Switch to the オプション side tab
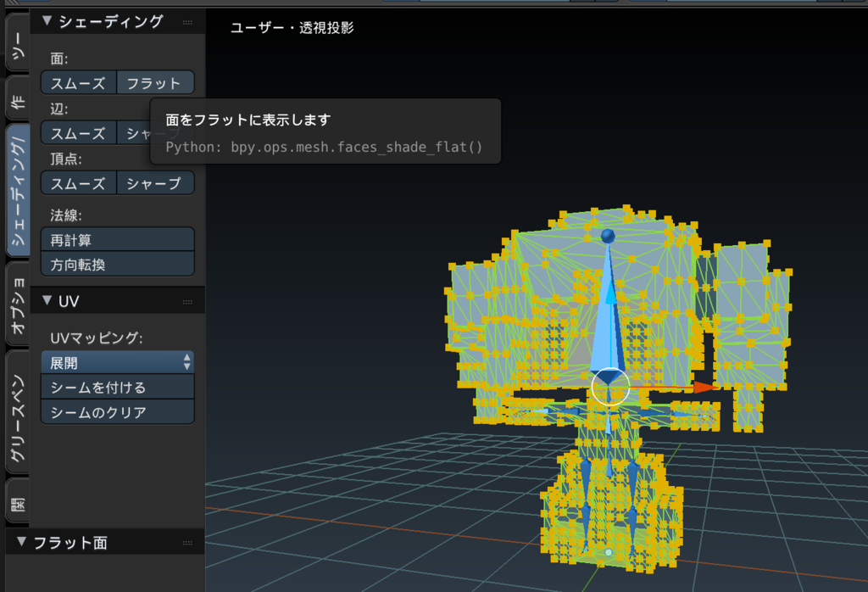Image resolution: width=868 pixels, height=592 pixels. 17,304
